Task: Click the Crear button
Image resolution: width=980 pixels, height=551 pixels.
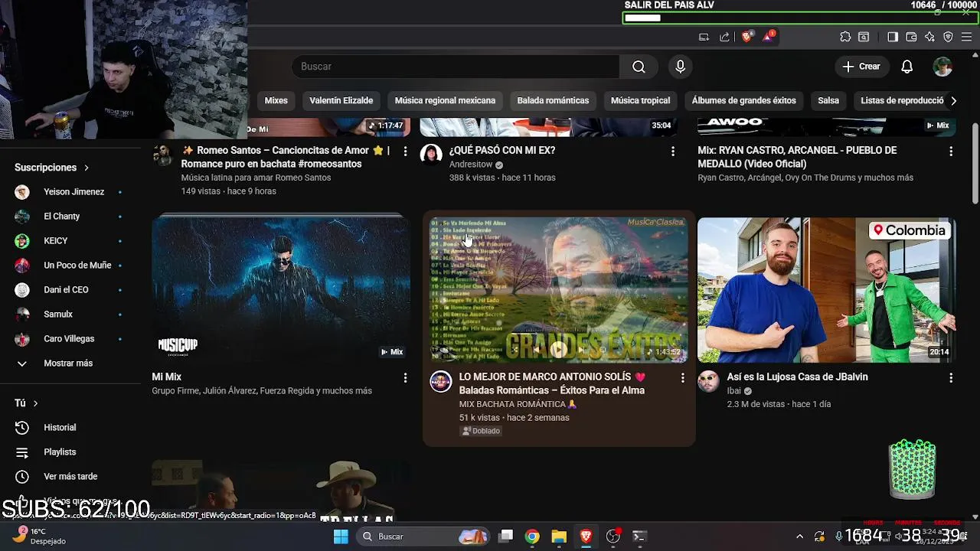Action: click(861, 67)
